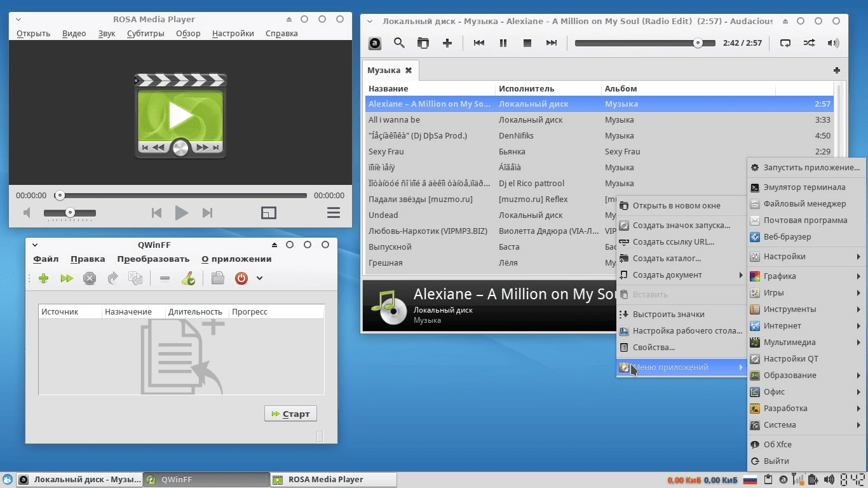Click the Старт button in QWinFF
Image resolution: width=868 pixels, height=488 pixels.
(290, 414)
